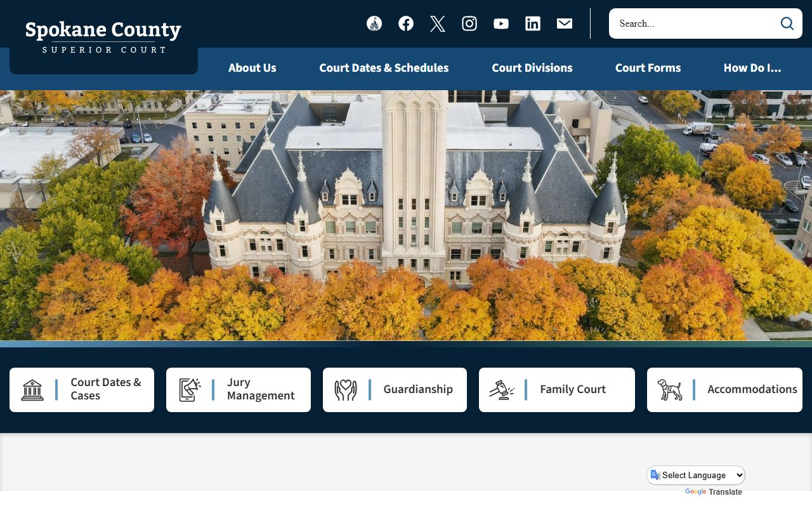Open the Accommodations page

click(724, 390)
